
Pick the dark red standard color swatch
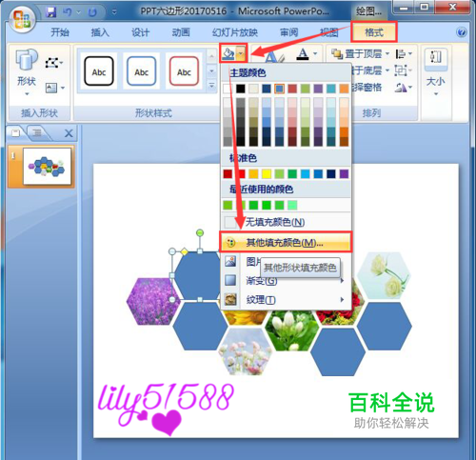228,174
